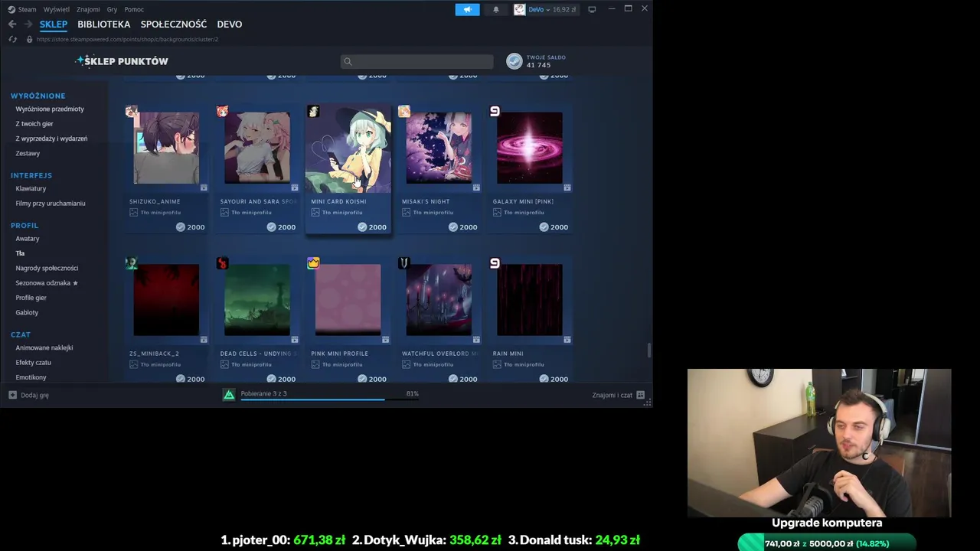This screenshot has width=980, height=551.
Task: Open Animowane naklejki category
Action: [44, 347]
